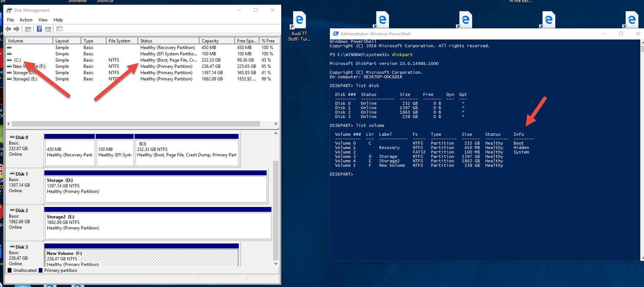Image resolution: width=644 pixels, height=287 pixels.
Task: Toggle the Show/Hide Console Tree icon
Action: coord(28,29)
